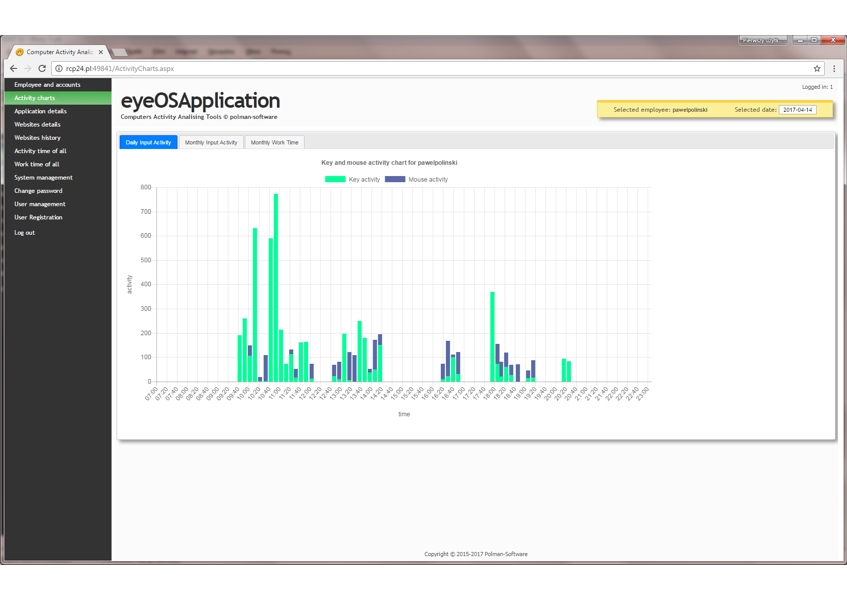Toggle Mouse activity series in chart legend
The image size is (847, 600).
[x=417, y=179]
